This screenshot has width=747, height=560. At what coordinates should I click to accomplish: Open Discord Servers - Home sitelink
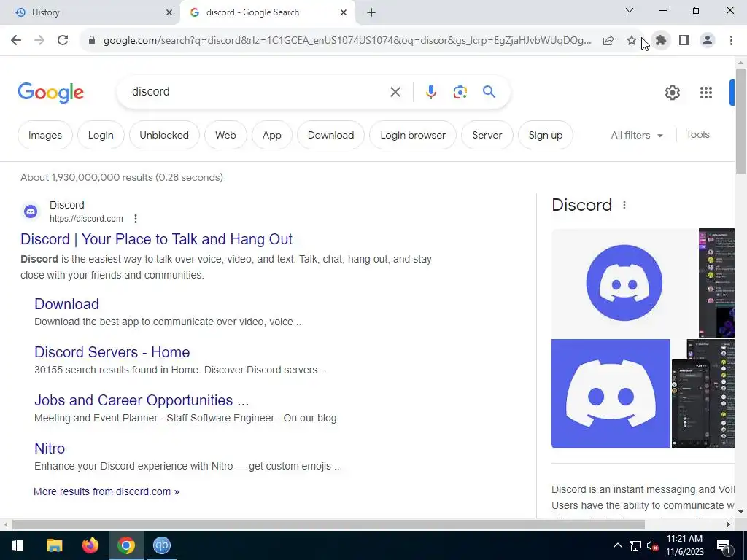click(112, 352)
